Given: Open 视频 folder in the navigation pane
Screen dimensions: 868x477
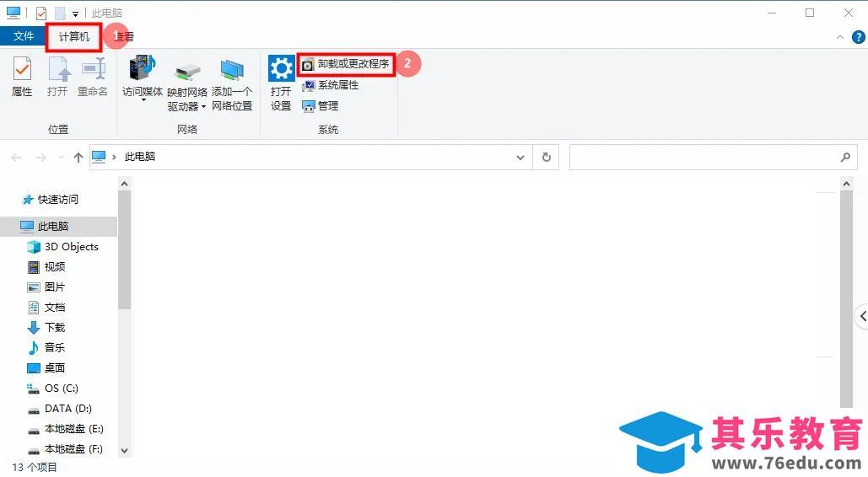Looking at the screenshot, I should pos(55,266).
